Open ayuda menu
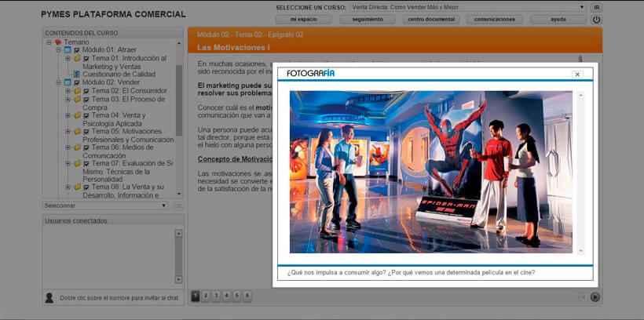 pyautogui.click(x=558, y=20)
